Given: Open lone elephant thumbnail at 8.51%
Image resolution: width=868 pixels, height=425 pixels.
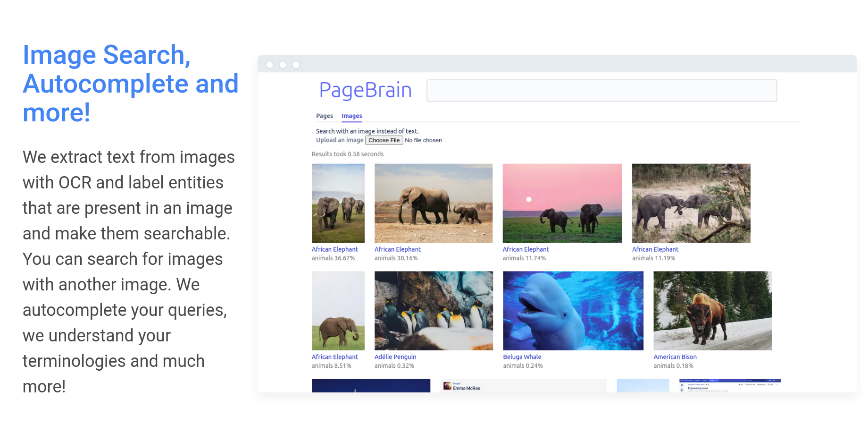Looking at the screenshot, I should click(338, 311).
